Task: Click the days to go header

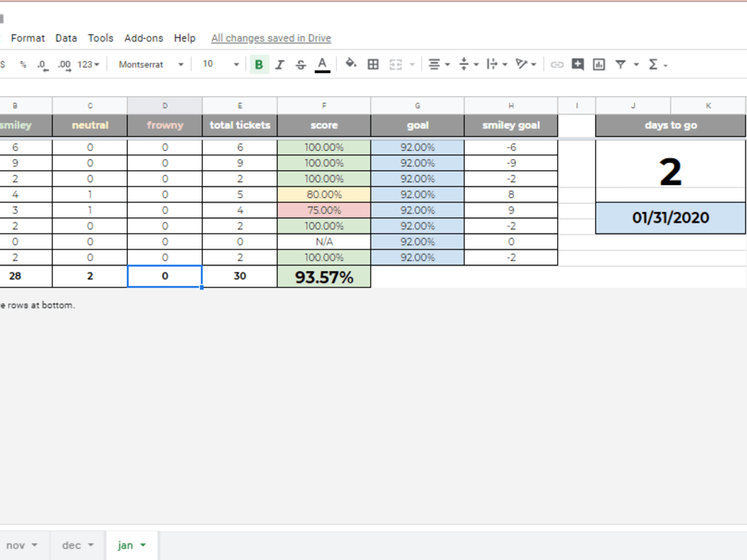Action: pos(670,125)
